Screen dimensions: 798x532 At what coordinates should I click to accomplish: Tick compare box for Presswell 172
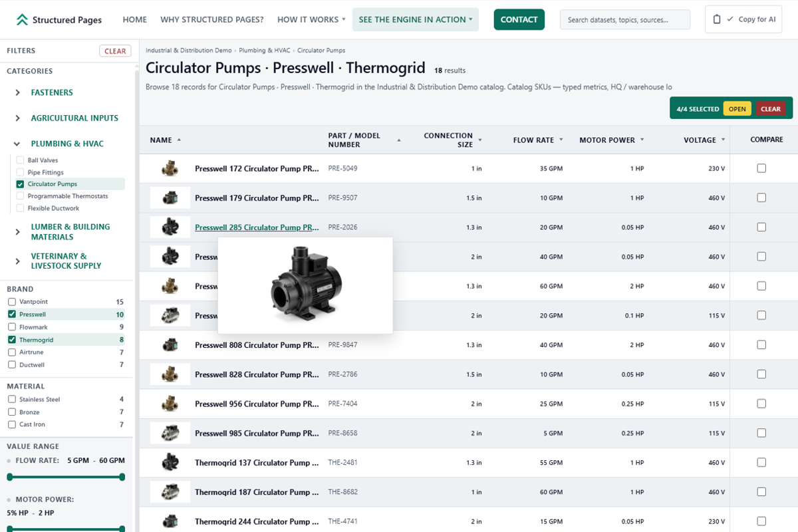(761, 168)
